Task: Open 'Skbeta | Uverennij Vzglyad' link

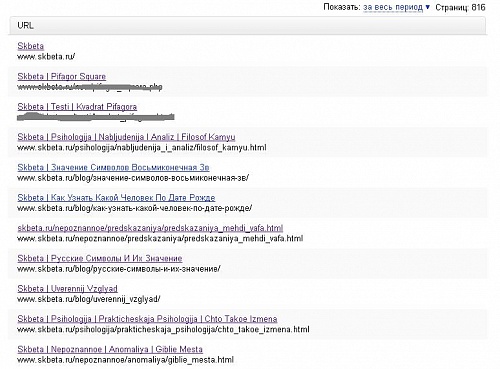Action: [67, 289]
